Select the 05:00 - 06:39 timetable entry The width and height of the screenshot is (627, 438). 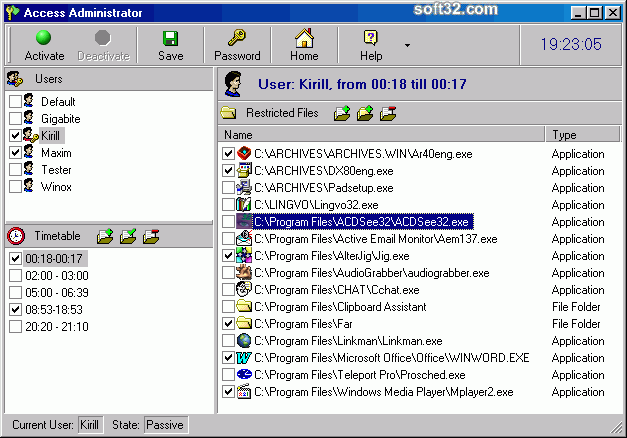pyautogui.click(x=57, y=293)
